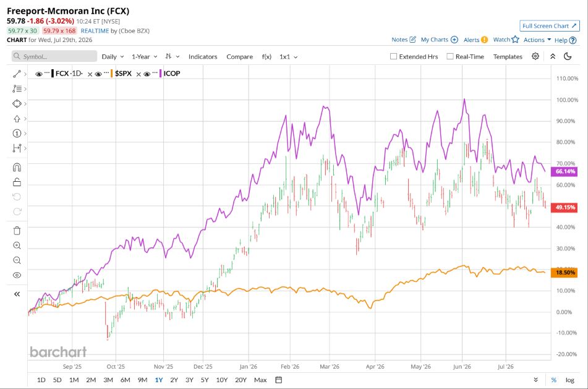Open the Indicators menu
The width and height of the screenshot is (588, 389).
(203, 57)
